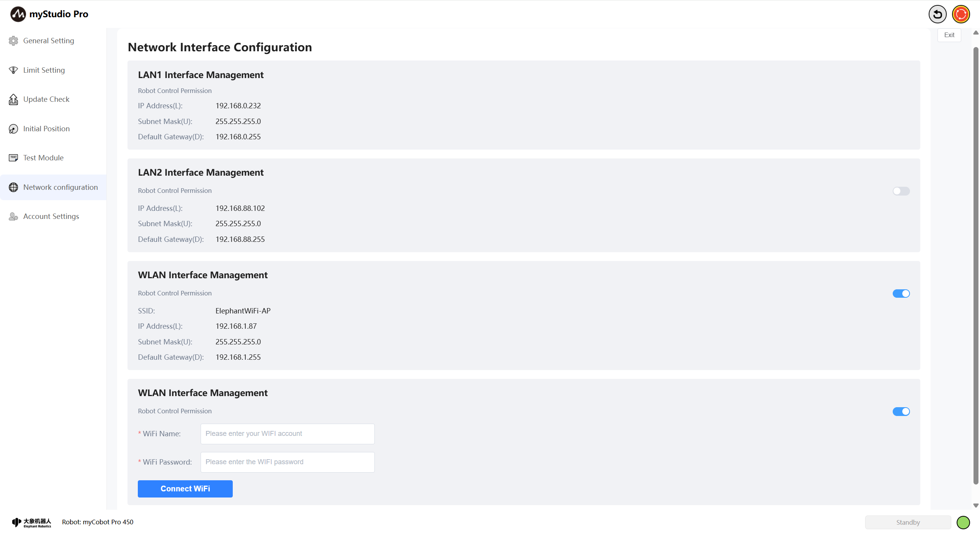980x535 pixels.
Task: Click the scrollbar down arrow
Action: click(x=976, y=506)
